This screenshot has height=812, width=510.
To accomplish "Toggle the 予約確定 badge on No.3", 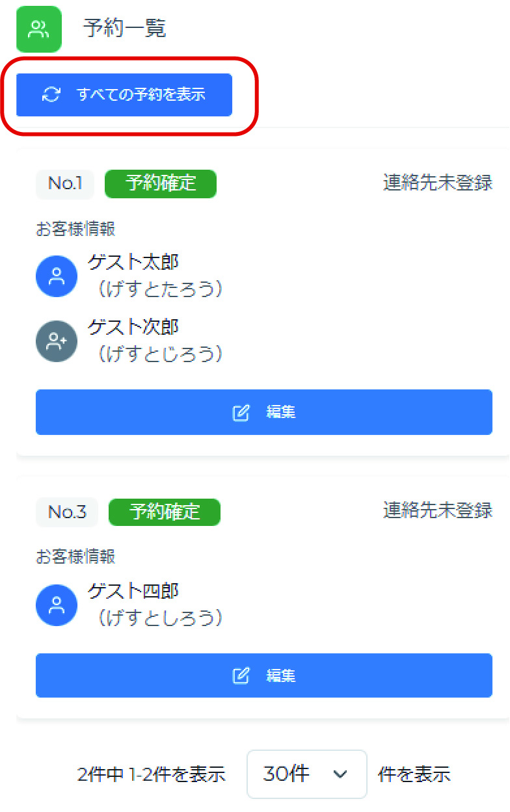I will [x=164, y=512].
